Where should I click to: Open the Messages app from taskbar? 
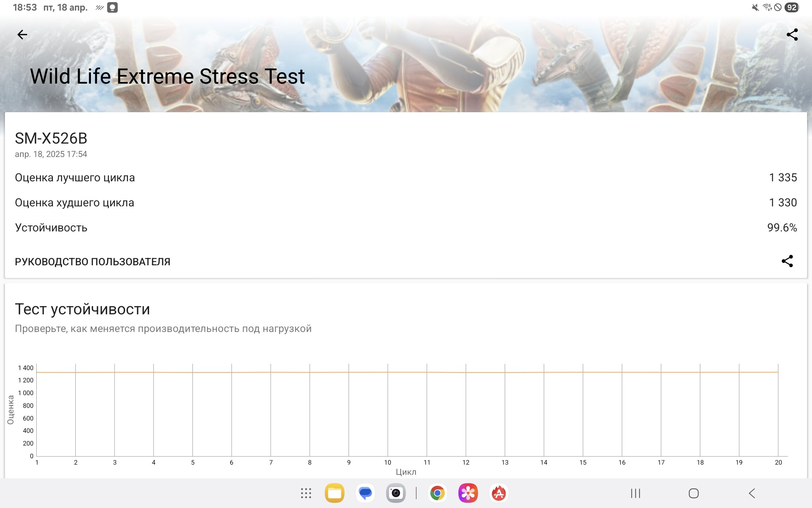point(365,493)
